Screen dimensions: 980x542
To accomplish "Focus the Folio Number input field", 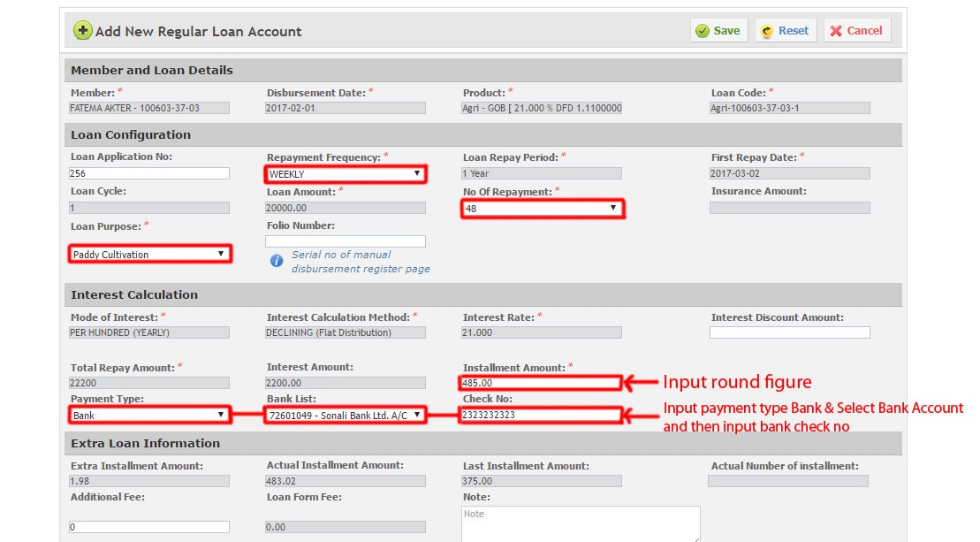I will pos(346,241).
